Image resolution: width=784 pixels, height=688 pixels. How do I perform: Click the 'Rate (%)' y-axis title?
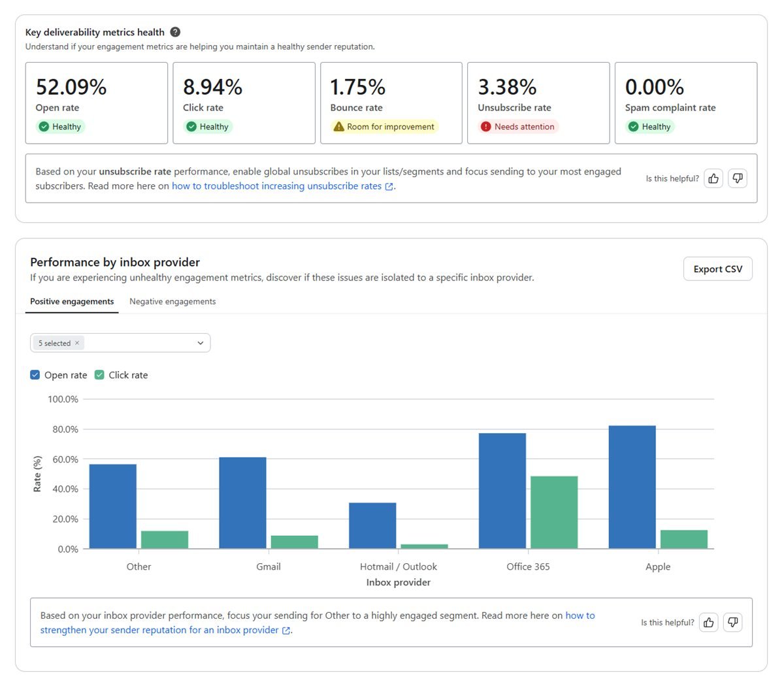(x=37, y=474)
